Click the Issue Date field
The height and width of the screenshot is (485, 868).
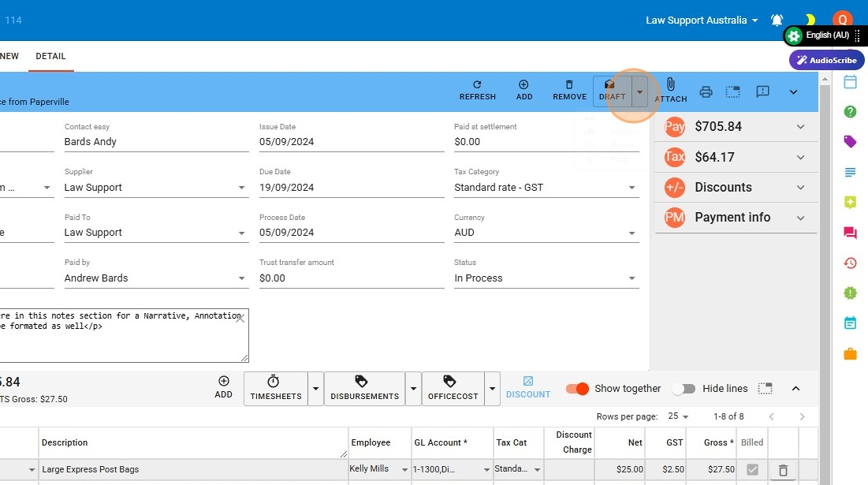point(351,142)
